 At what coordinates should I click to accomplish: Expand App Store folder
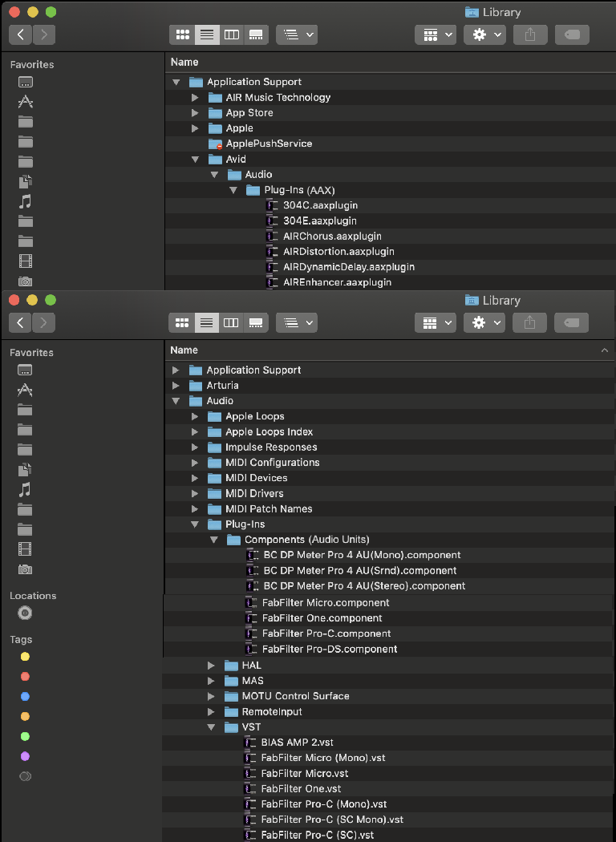point(195,113)
